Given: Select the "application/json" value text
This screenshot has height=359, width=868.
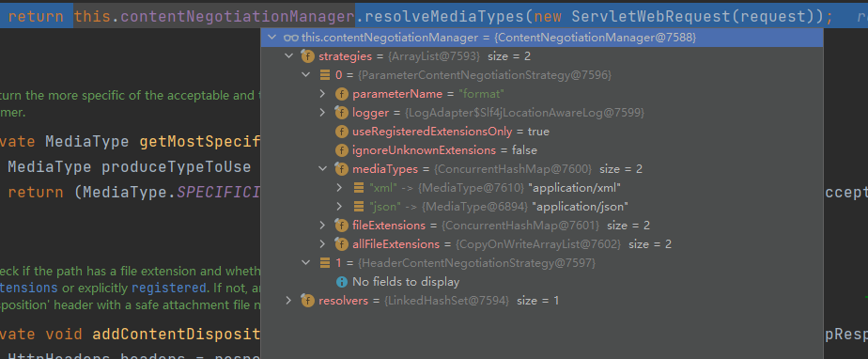Looking at the screenshot, I should [580, 207].
